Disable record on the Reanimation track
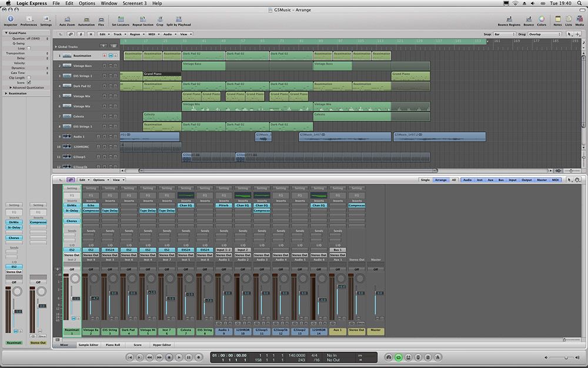This screenshot has height=368, width=588. (x=105, y=55)
